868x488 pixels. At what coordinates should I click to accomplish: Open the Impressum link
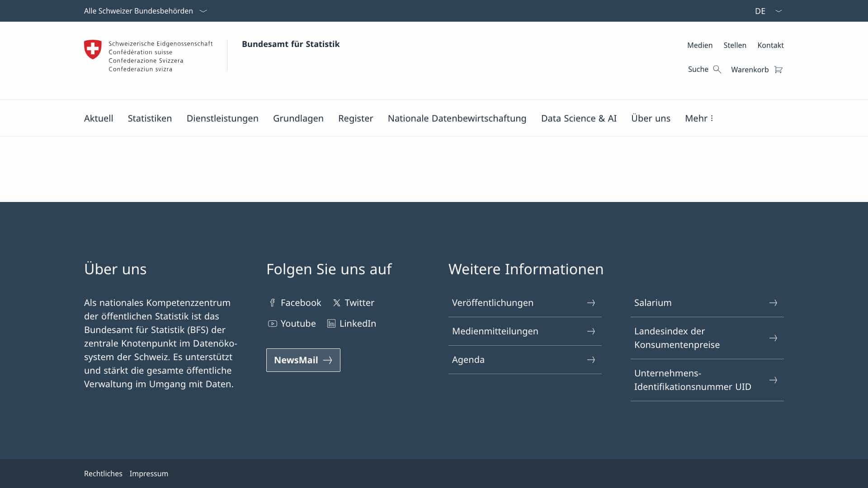pyautogui.click(x=149, y=474)
